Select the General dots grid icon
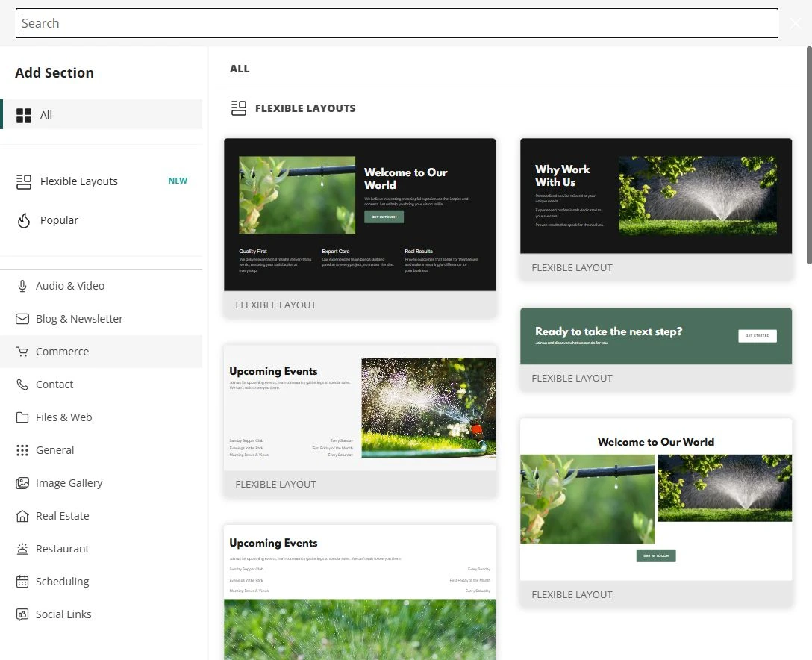The image size is (812, 660). click(22, 450)
